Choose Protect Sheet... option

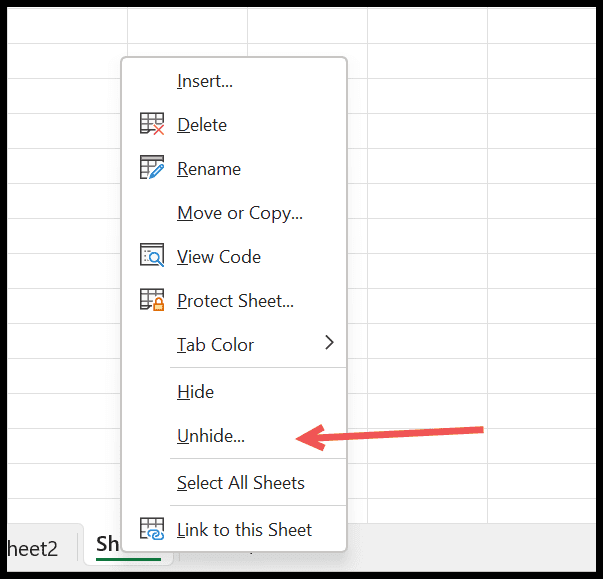point(234,301)
